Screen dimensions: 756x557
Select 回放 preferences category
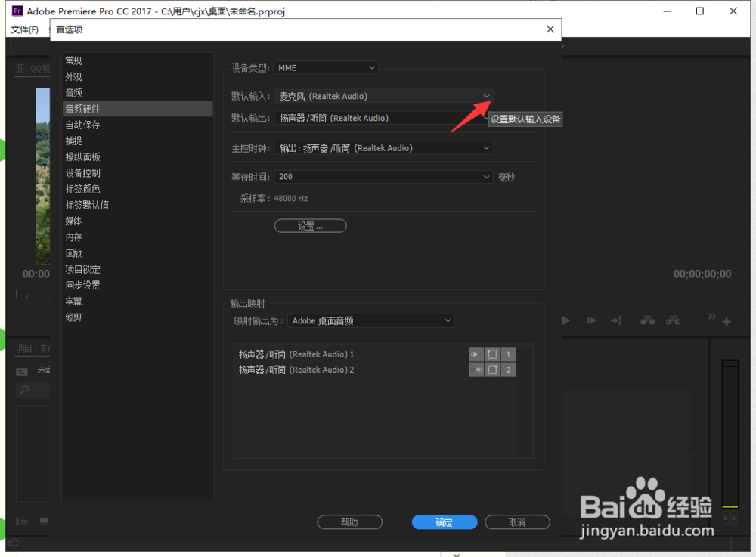(x=138, y=253)
